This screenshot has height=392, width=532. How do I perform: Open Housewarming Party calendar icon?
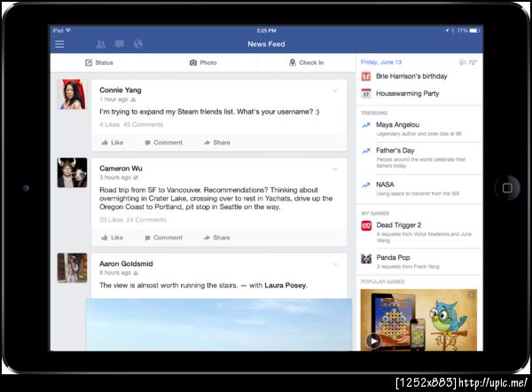(365, 93)
